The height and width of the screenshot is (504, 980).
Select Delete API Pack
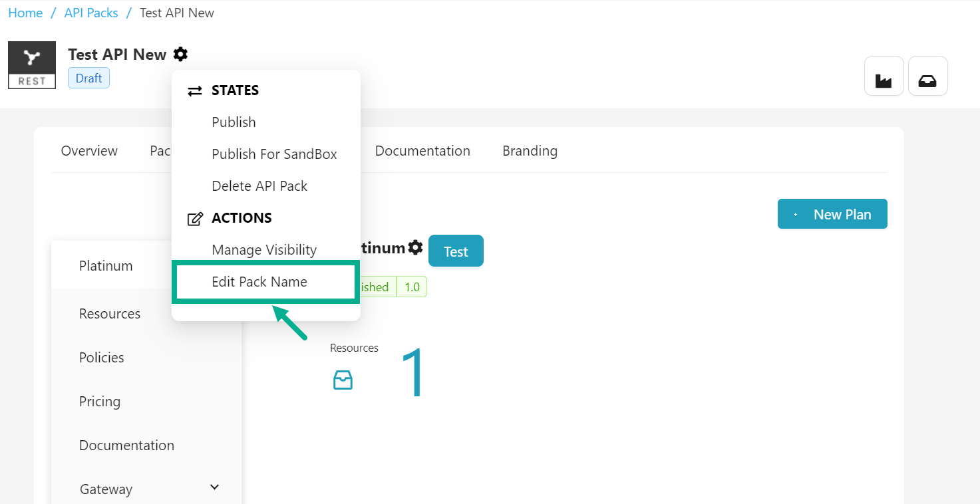259,186
